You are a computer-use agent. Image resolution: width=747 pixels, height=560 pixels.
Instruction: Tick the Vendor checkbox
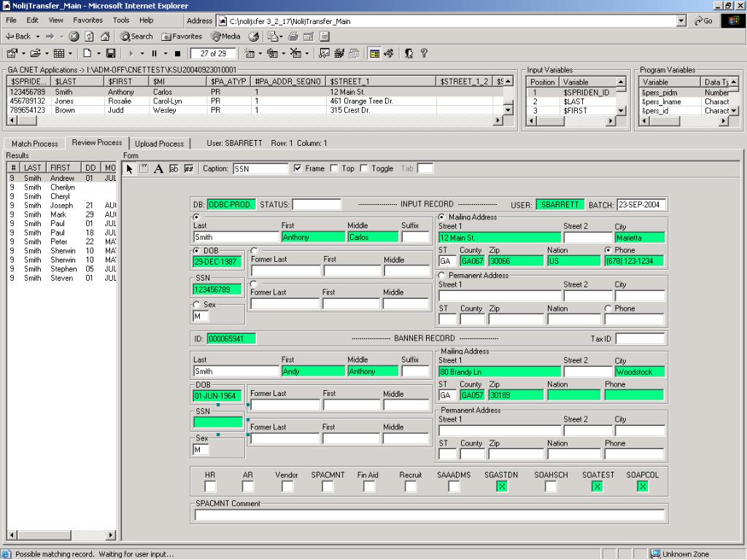287,486
